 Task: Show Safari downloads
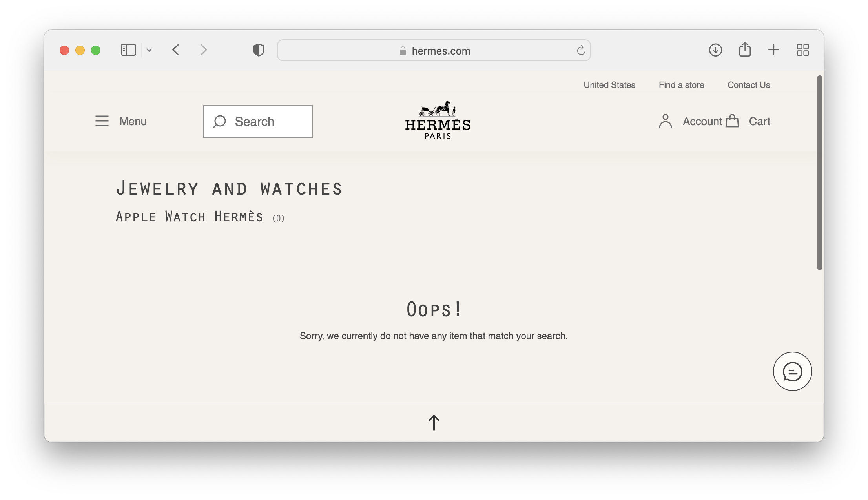click(715, 50)
